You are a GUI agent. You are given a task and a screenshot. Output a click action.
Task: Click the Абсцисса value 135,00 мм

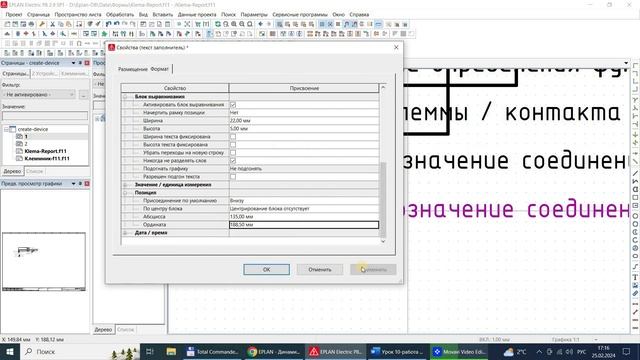click(304, 217)
